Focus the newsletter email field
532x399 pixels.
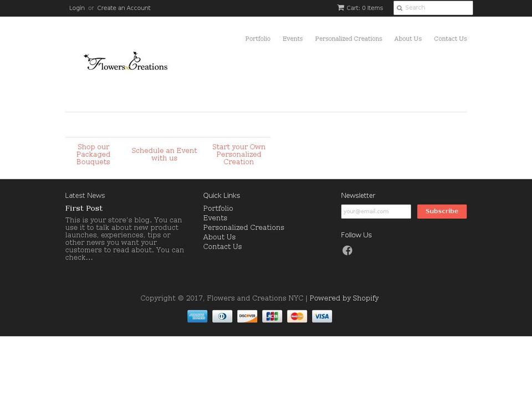376,211
